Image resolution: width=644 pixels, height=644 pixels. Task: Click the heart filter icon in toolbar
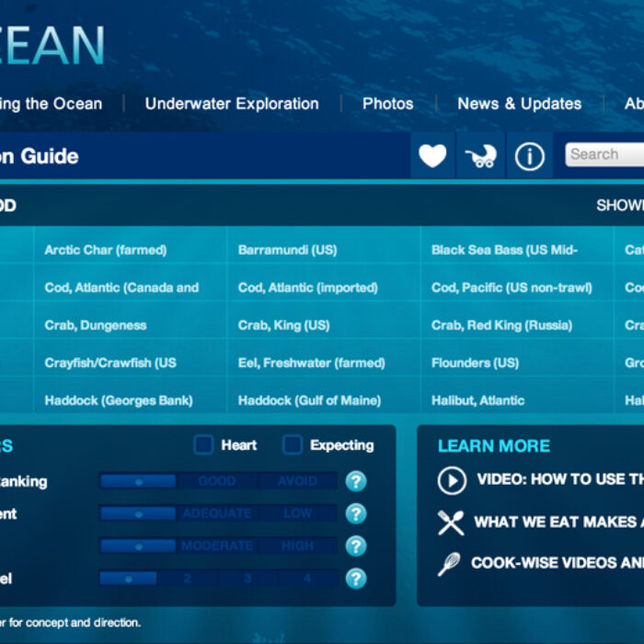432,155
